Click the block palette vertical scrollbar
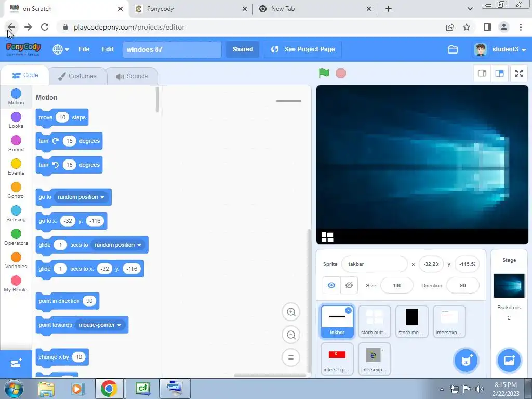This screenshot has height=399, width=532. click(x=157, y=100)
